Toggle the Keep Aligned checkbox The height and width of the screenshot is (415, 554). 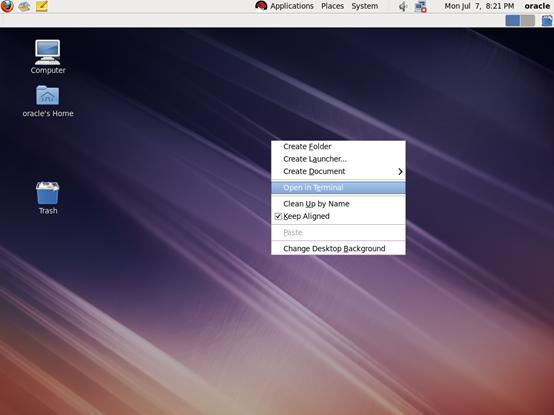click(x=278, y=216)
